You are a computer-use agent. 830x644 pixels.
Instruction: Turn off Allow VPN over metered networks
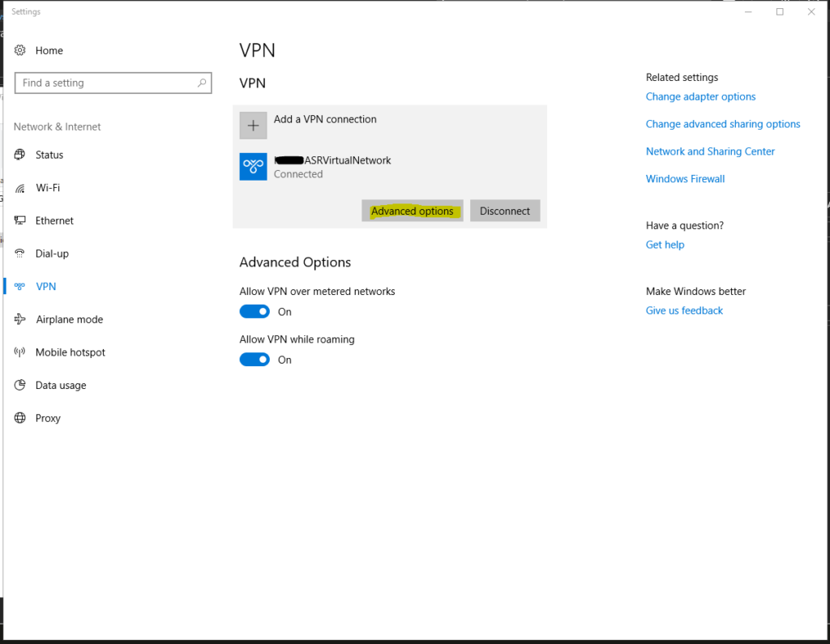255,312
